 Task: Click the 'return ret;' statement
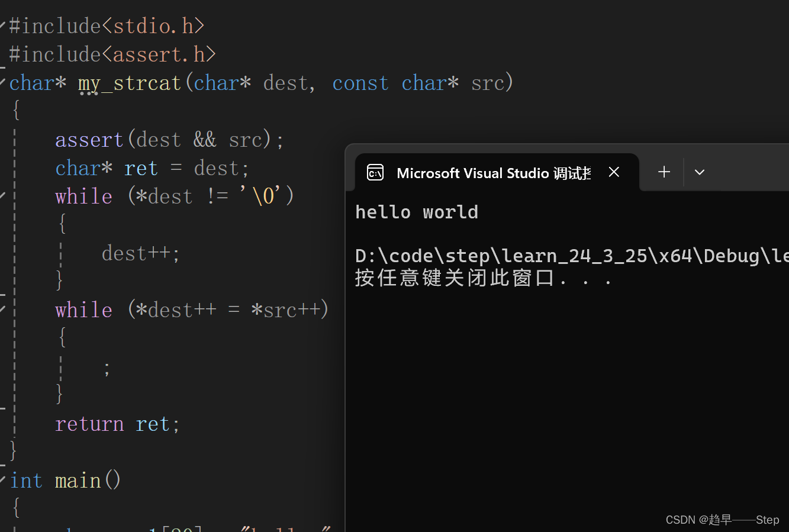117,424
